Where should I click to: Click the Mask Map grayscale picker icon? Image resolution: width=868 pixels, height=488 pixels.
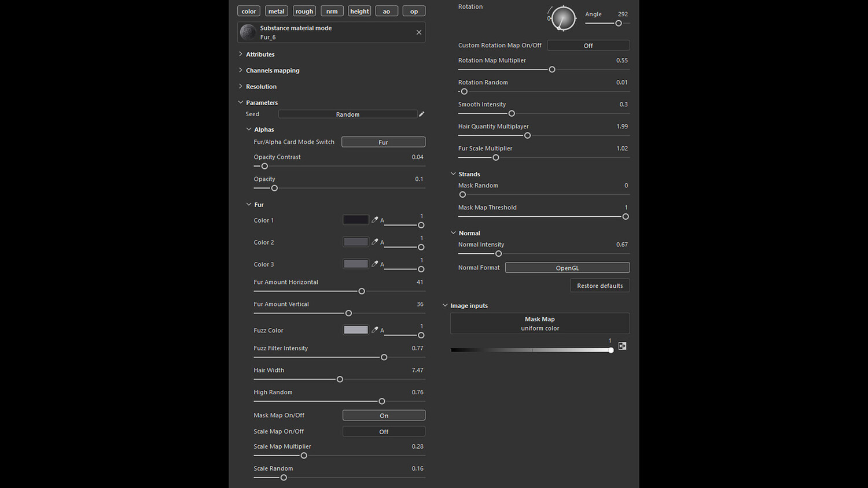[x=622, y=346]
